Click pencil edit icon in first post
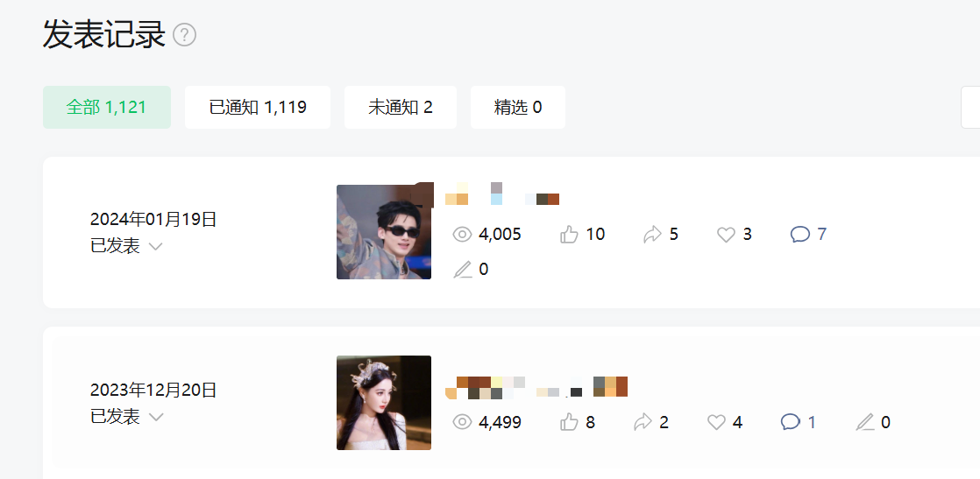Image resolution: width=980 pixels, height=479 pixels. (463, 270)
